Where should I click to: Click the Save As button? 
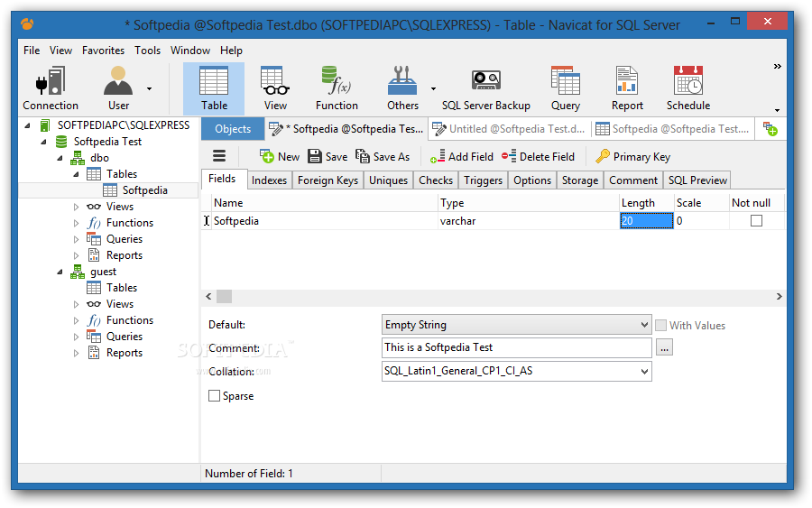pos(383,156)
